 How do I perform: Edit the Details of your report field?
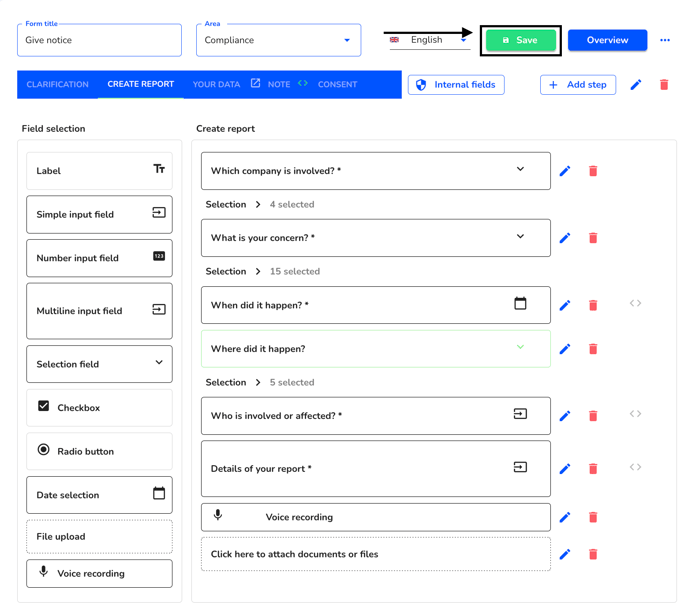pyautogui.click(x=565, y=469)
